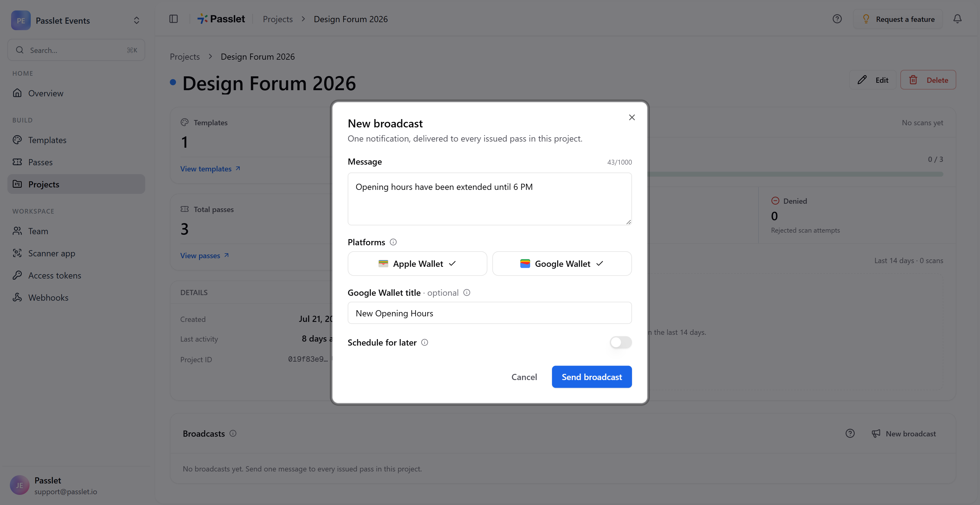Click Design Forum 2026 in page breadcrumb
The height and width of the screenshot is (505, 980).
(x=258, y=56)
